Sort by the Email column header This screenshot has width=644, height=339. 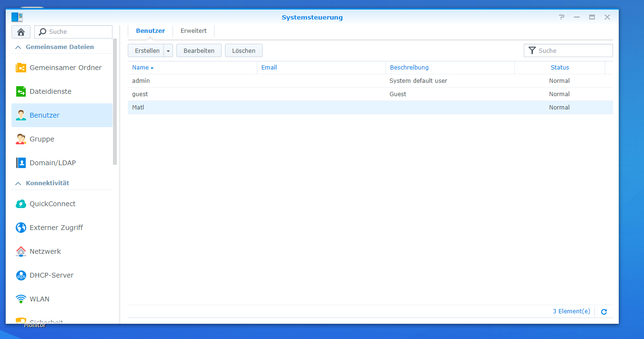point(322,68)
